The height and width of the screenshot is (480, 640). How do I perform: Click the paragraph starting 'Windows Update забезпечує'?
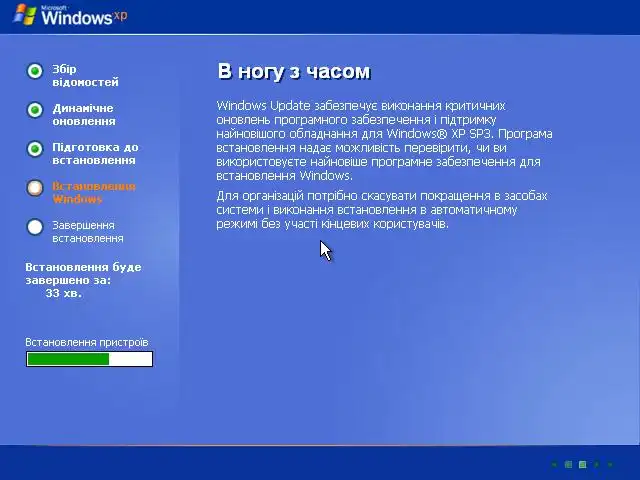384,140
